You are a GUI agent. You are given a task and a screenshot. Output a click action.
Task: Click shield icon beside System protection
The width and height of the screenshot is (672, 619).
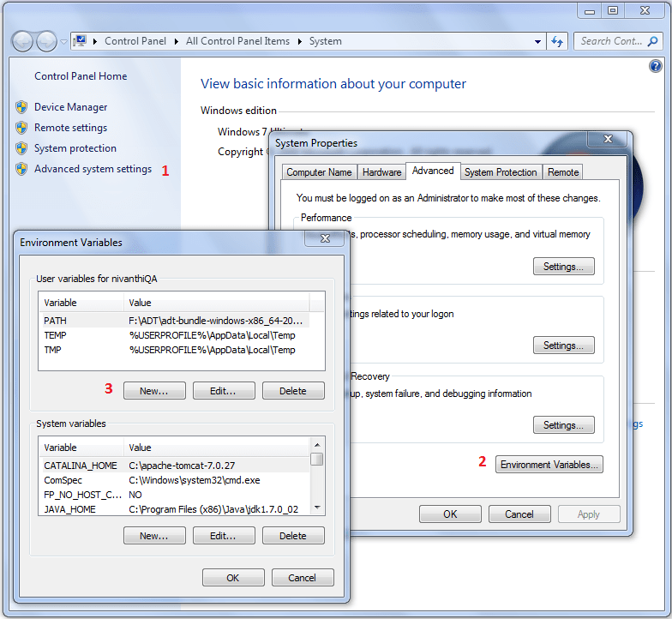(21, 148)
